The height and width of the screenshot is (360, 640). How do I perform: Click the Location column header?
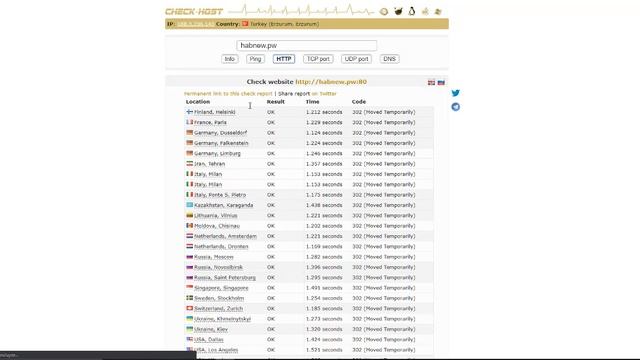tap(198, 102)
